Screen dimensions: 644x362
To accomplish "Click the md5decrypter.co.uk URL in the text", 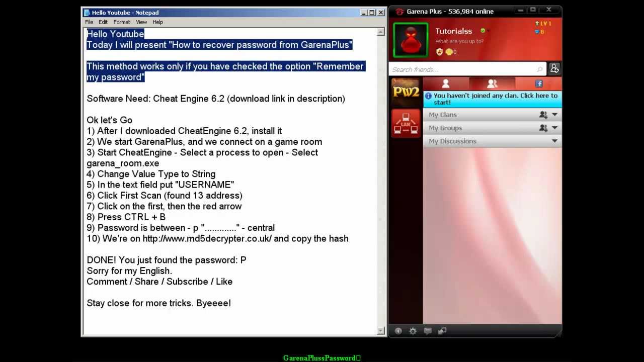I will 207,239.
